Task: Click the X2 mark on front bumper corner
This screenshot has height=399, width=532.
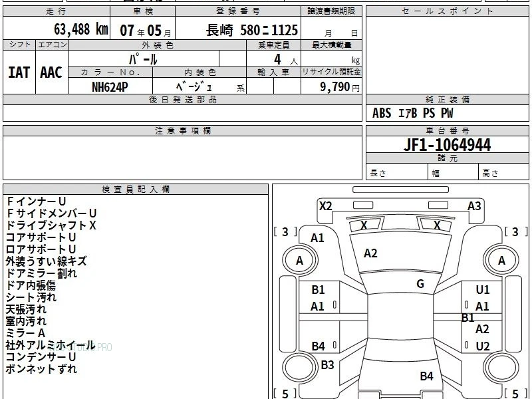Action: 326,206
